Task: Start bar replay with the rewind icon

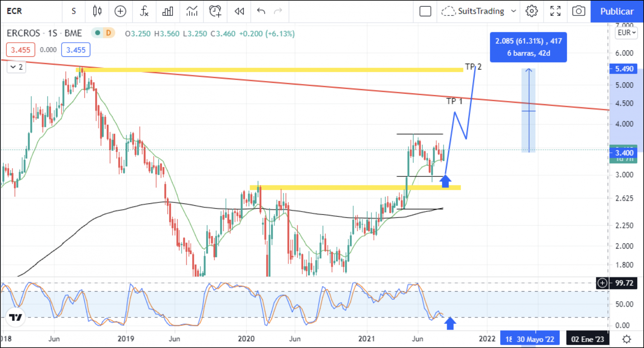Action: coord(239,11)
